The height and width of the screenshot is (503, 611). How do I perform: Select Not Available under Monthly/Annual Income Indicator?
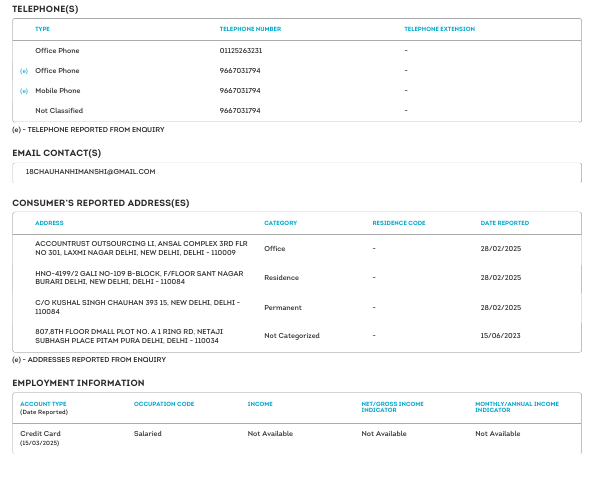pyautogui.click(x=498, y=434)
